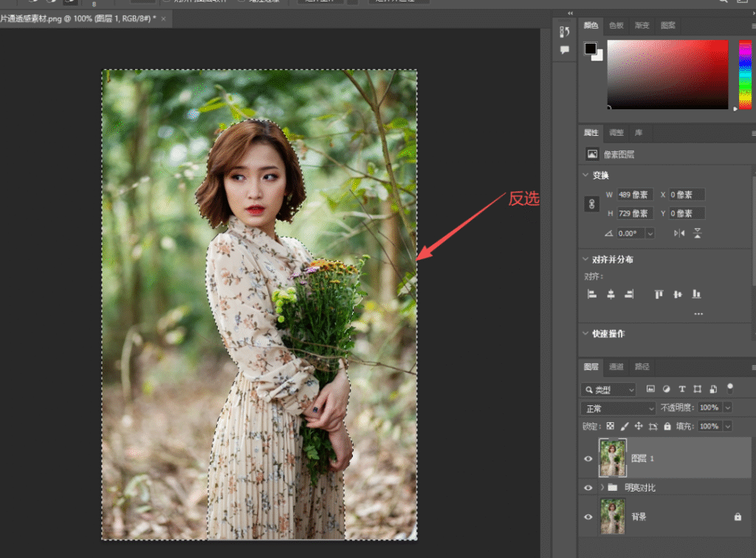756x558 pixels.
Task: Filter layers by shape icon
Action: pyautogui.click(x=698, y=389)
